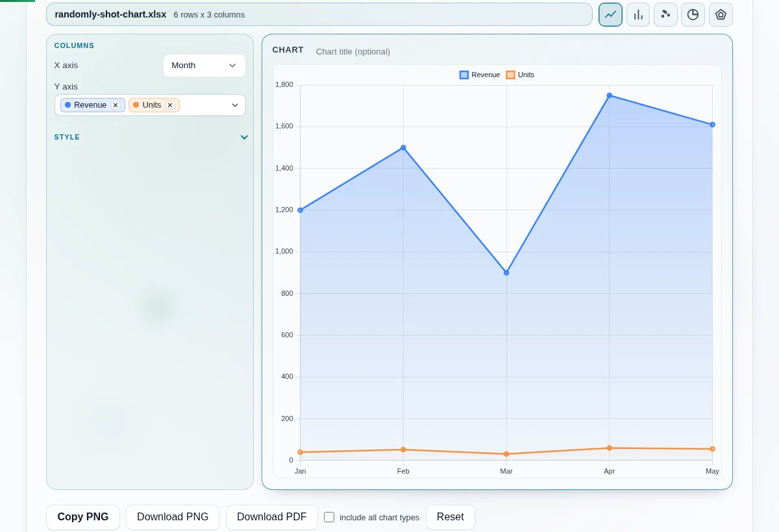This screenshot has height=532, width=779.
Task: Click the 1,800 y-axis label
Action: (x=284, y=84)
